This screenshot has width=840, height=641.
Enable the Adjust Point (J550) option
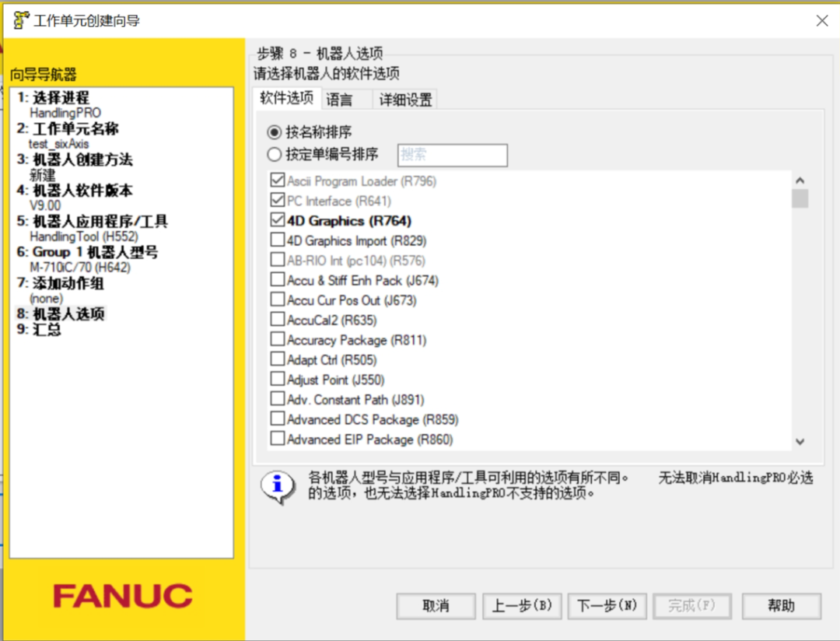pyautogui.click(x=277, y=379)
